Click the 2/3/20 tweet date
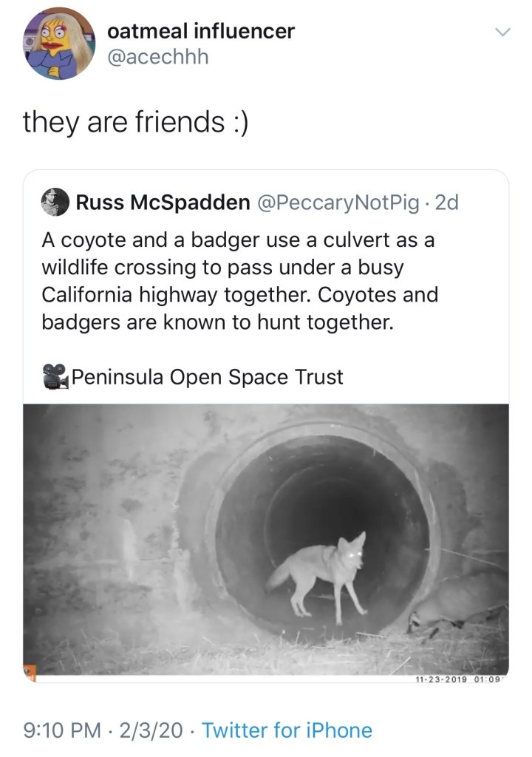The image size is (532, 757). (152, 731)
